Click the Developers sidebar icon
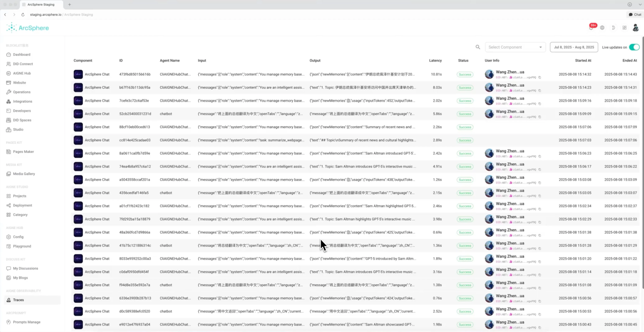This screenshot has height=332, width=644. pos(9,111)
